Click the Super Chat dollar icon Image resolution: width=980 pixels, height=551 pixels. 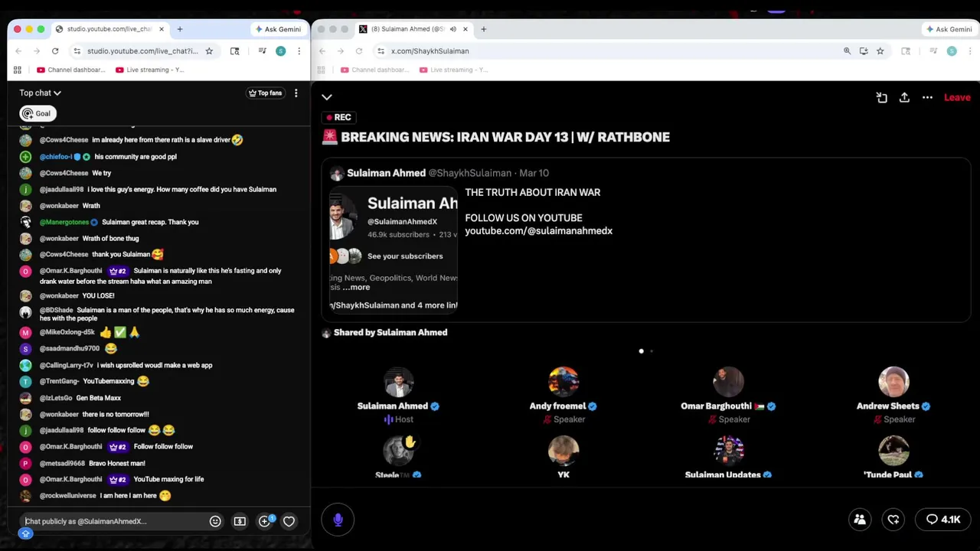pos(240,521)
